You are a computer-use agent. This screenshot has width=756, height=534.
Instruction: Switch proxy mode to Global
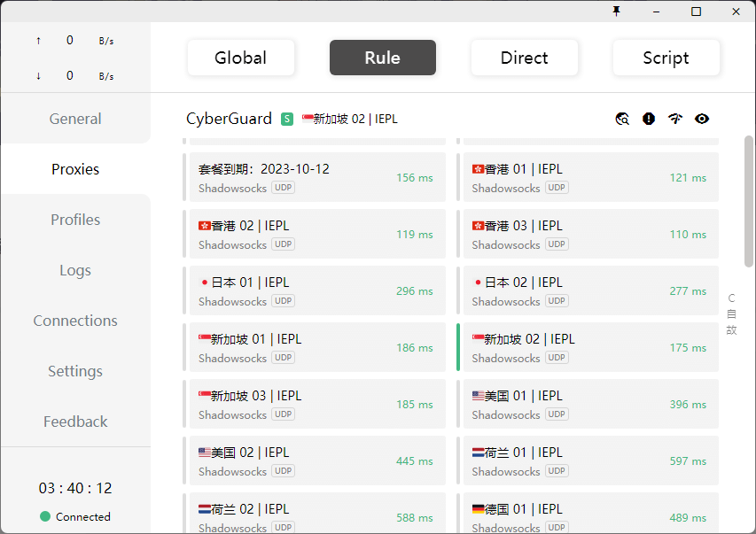tap(241, 58)
